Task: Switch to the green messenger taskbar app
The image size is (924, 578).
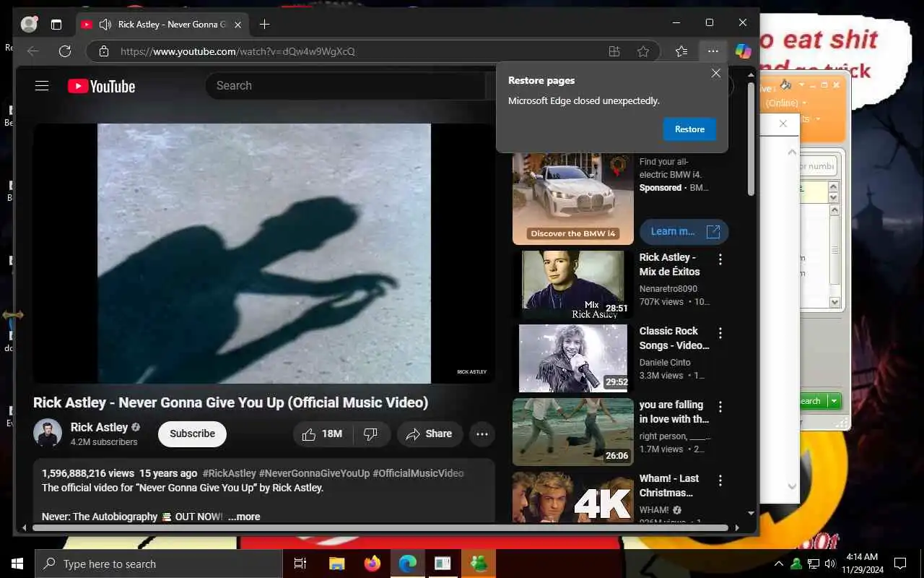Action: click(x=479, y=564)
